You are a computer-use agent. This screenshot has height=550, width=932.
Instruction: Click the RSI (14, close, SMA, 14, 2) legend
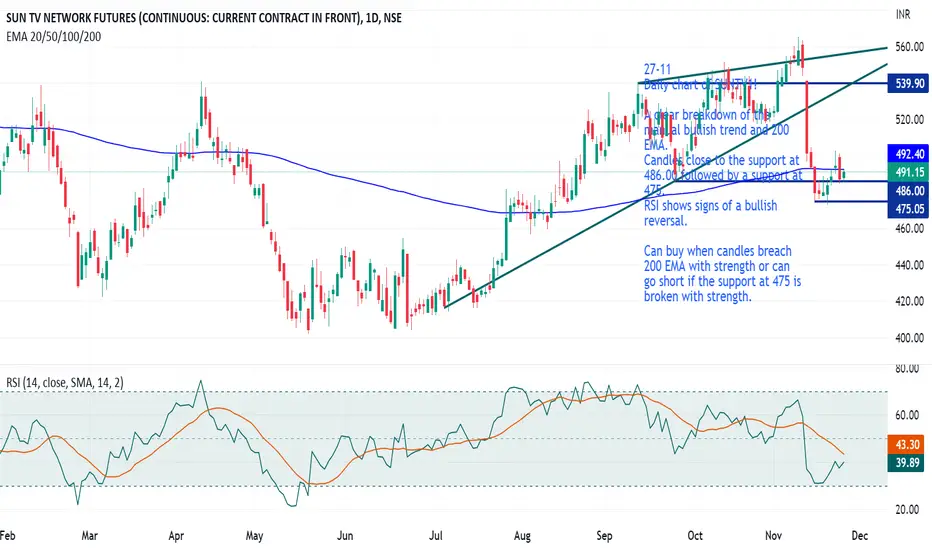pos(65,383)
